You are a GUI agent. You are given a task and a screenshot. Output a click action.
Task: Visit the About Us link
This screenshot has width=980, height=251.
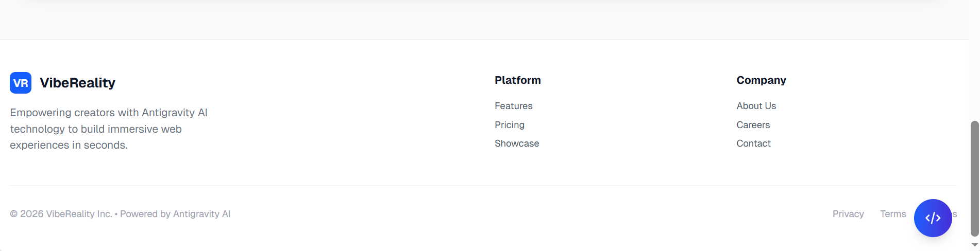(x=756, y=106)
